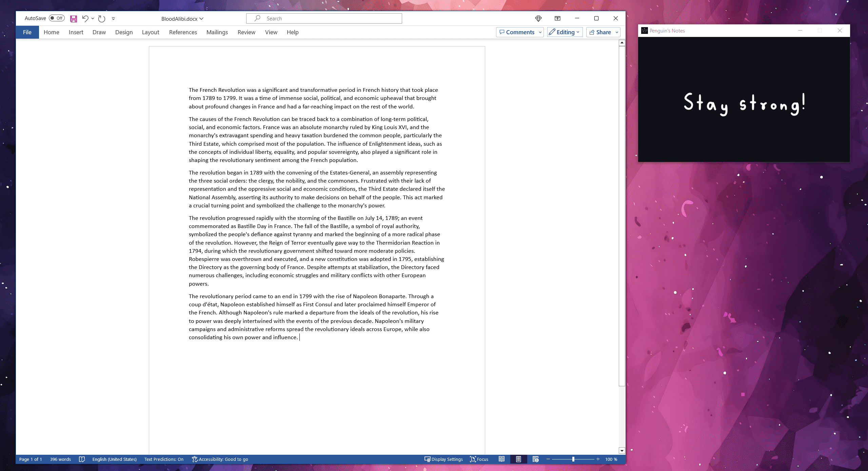Toggle Text Predictions setting
This screenshot has height=471, width=868.
(x=164, y=459)
